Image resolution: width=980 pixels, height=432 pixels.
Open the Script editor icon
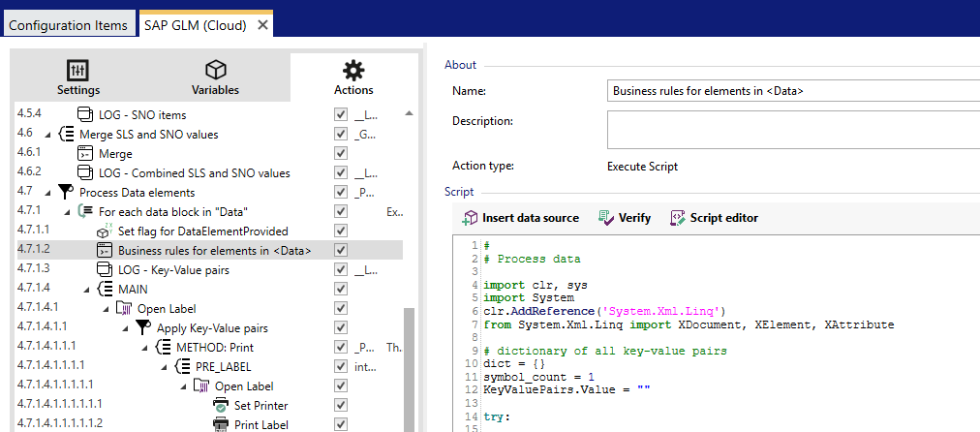[x=678, y=218]
